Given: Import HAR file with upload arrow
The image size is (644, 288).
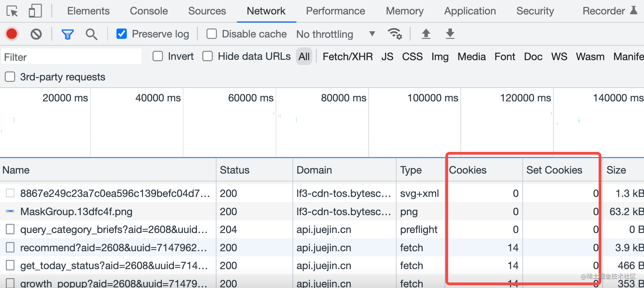Looking at the screenshot, I should 426,34.
